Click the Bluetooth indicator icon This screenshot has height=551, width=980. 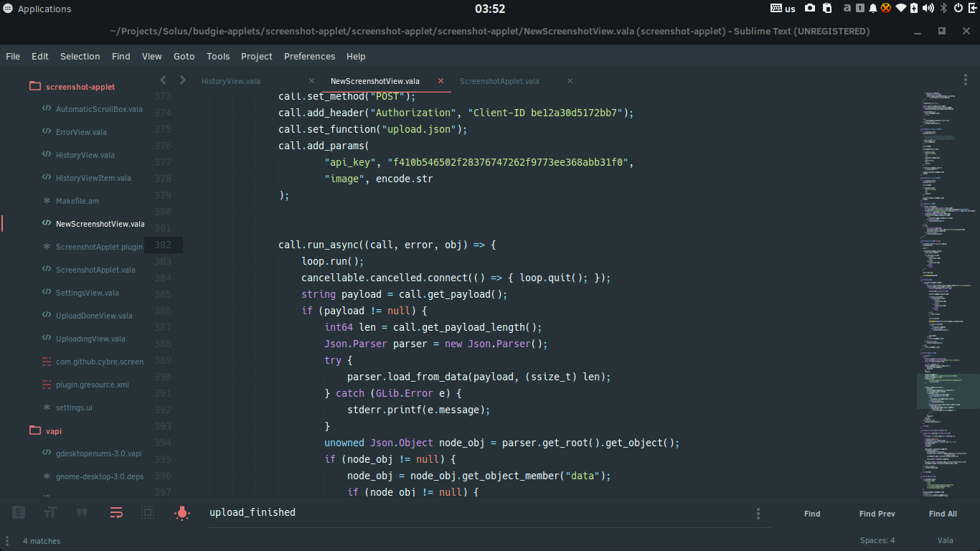click(x=944, y=9)
